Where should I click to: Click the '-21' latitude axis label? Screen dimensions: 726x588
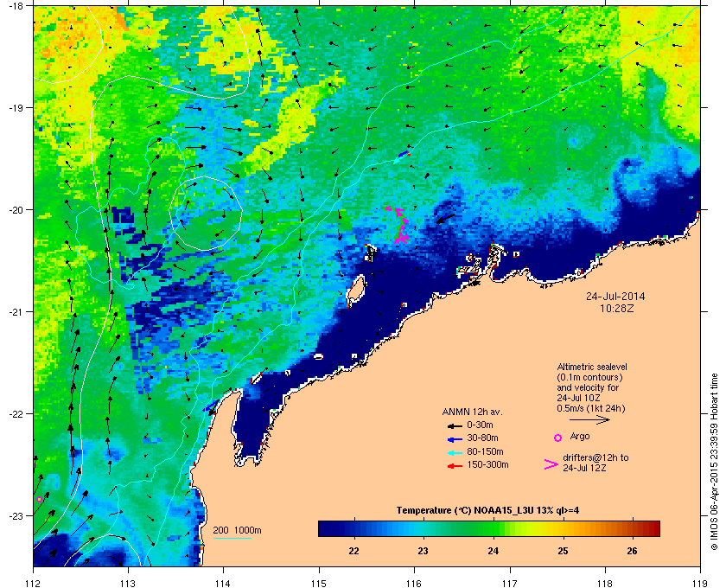pos(16,311)
